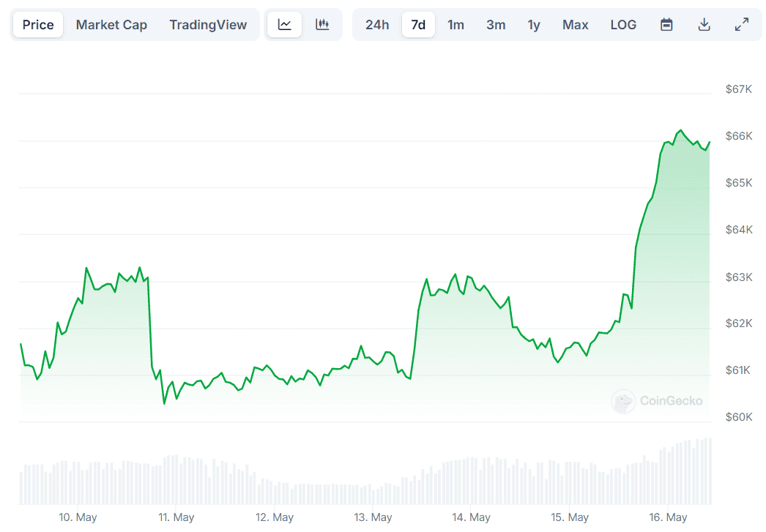This screenshot has width=766, height=532.
Task: Open the TradingView tab
Action: pos(208,25)
